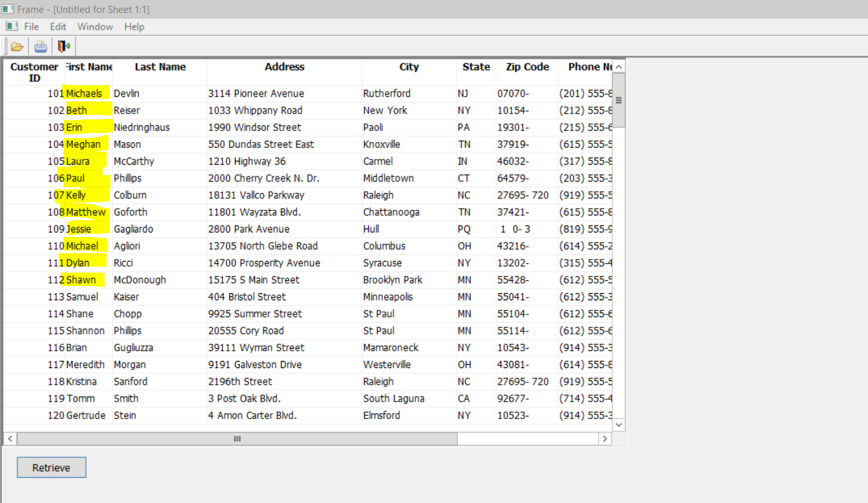Click the Open folder toolbar icon
Screen dimensions: 868x503
pyautogui.click(x=17, y=46)
